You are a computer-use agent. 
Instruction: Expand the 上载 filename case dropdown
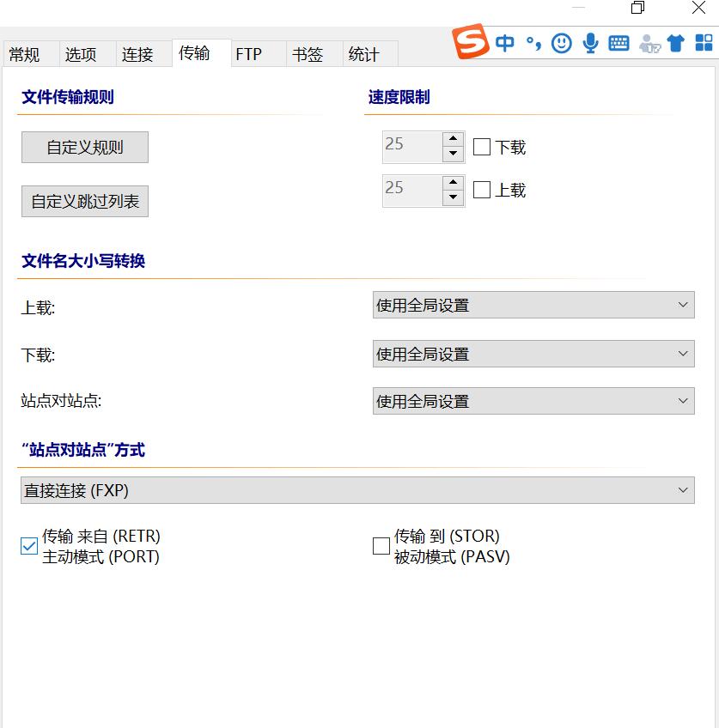pyautogui.click(x=533, y=305)
